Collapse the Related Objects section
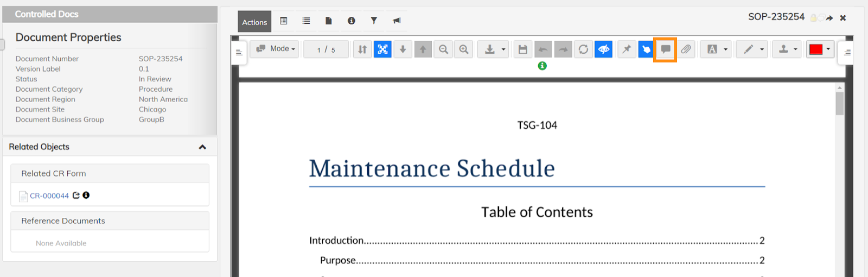Viewport: 868px width, 277px height. (202, 147)
